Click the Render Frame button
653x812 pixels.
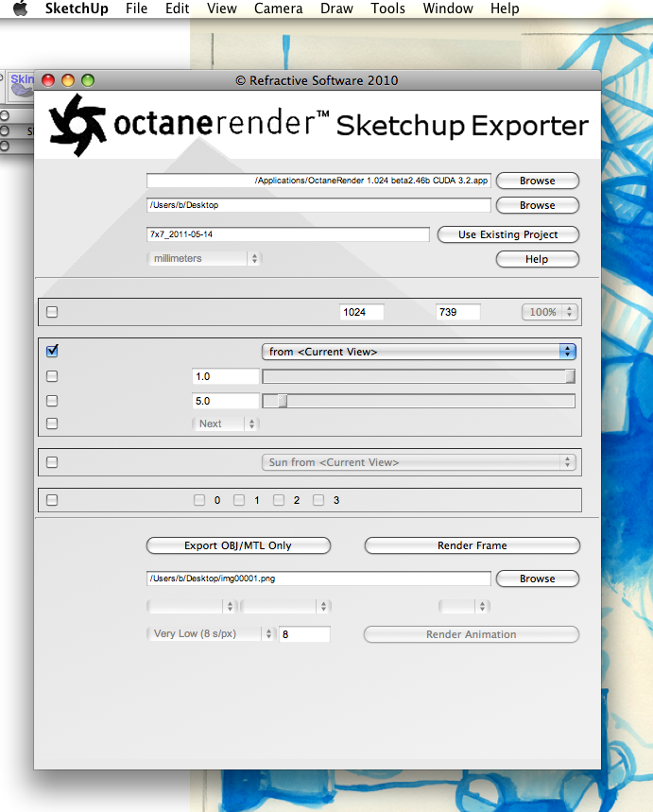(x=473, y=545)
